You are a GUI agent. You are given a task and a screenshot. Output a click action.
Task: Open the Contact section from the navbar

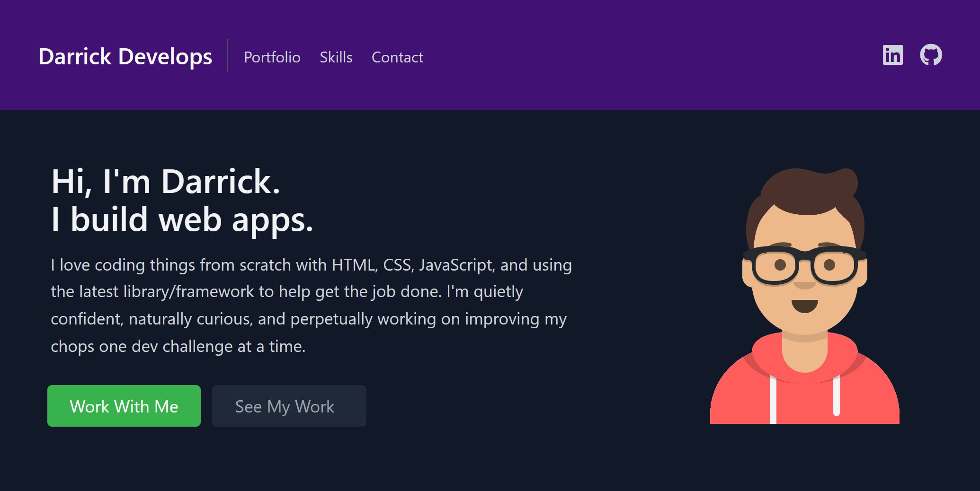click(x=397, y=57)
